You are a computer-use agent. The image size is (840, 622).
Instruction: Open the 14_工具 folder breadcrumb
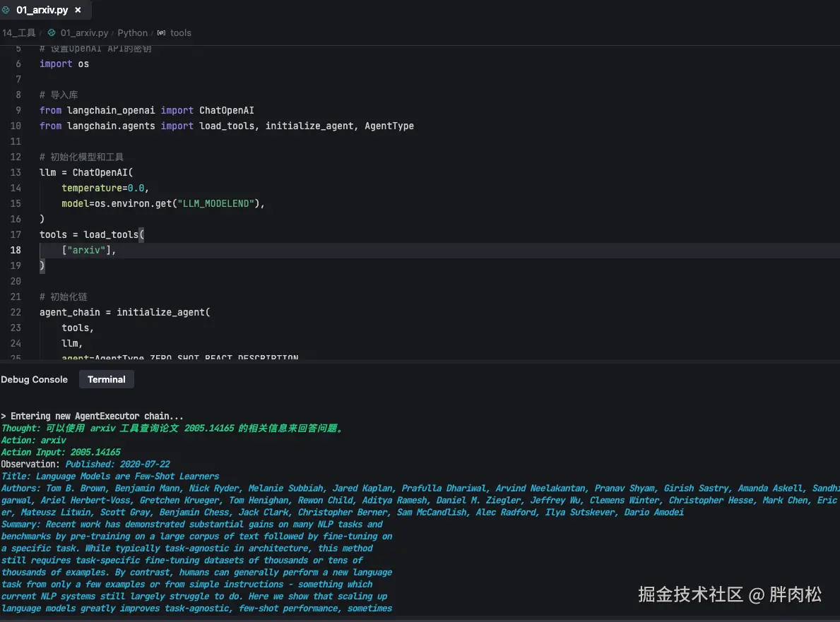point(18,33)
